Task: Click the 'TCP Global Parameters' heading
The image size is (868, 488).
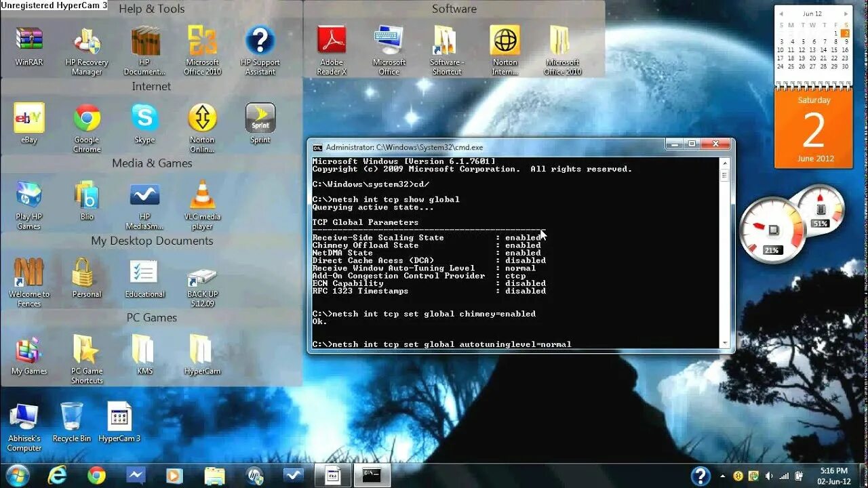Action: click(x=366, y=222)
